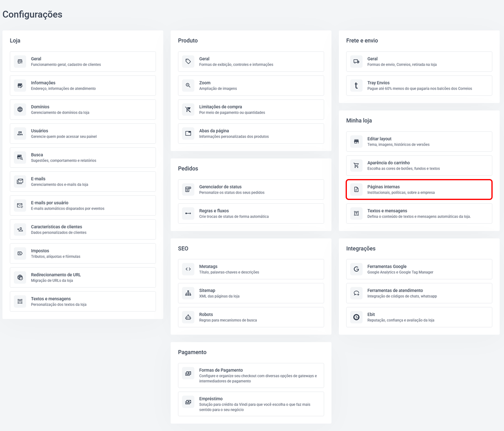Click the people icon beside Usuários
The image size is (504, 431).
click(x=20, y=134)
